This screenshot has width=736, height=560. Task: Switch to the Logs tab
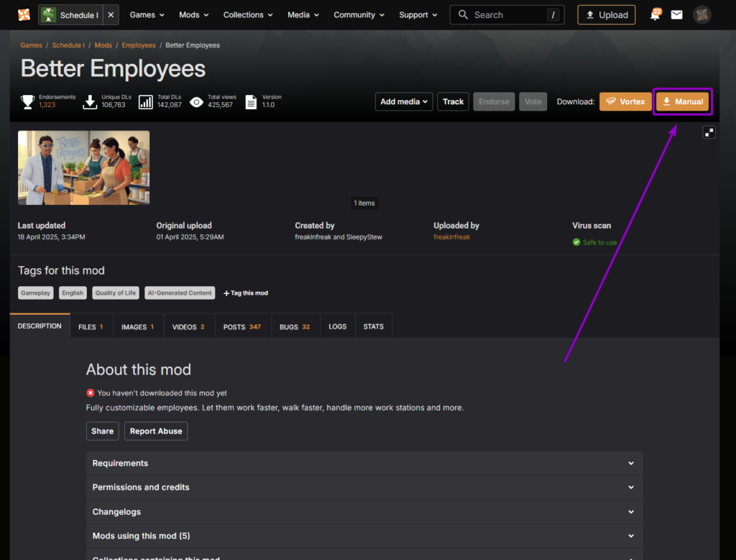click(x=338, y=326)
